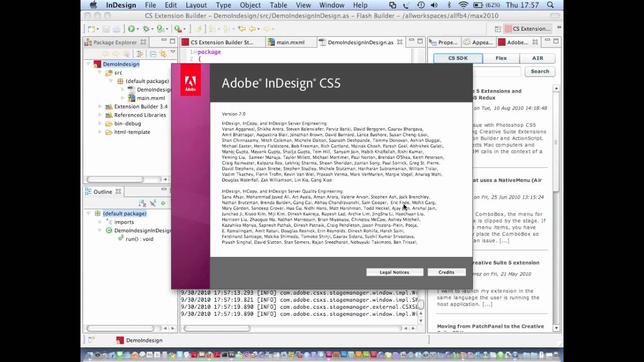The height and width of the screenshot is (362, 644).
Task: Collapse all in Package Explorer toolbar
Action: (x=153, y=54)
